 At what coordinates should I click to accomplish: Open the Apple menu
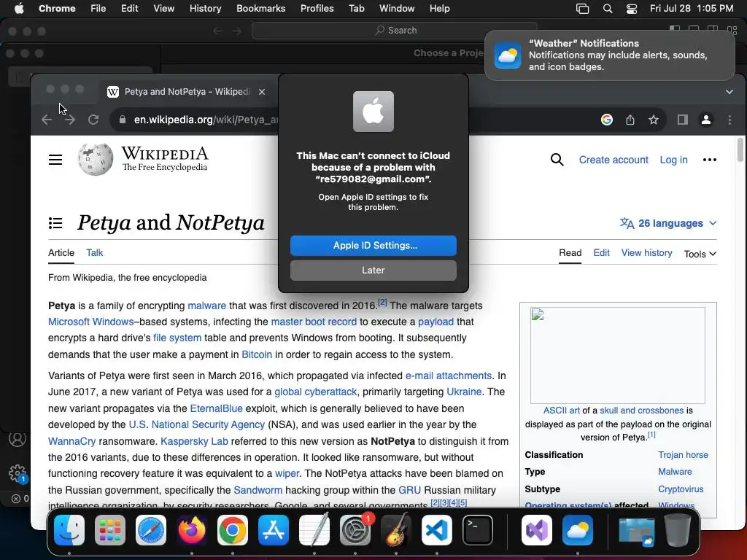pos(19,8)
